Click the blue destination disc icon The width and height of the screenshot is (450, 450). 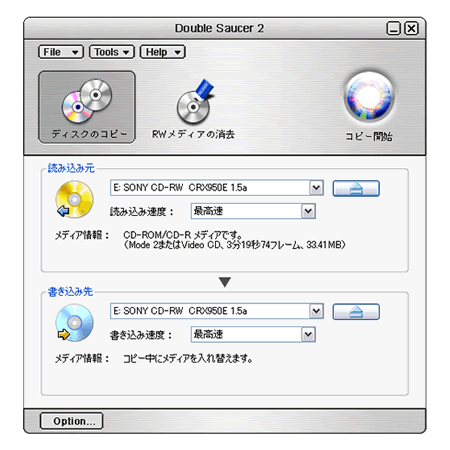[x=74, y=323]
